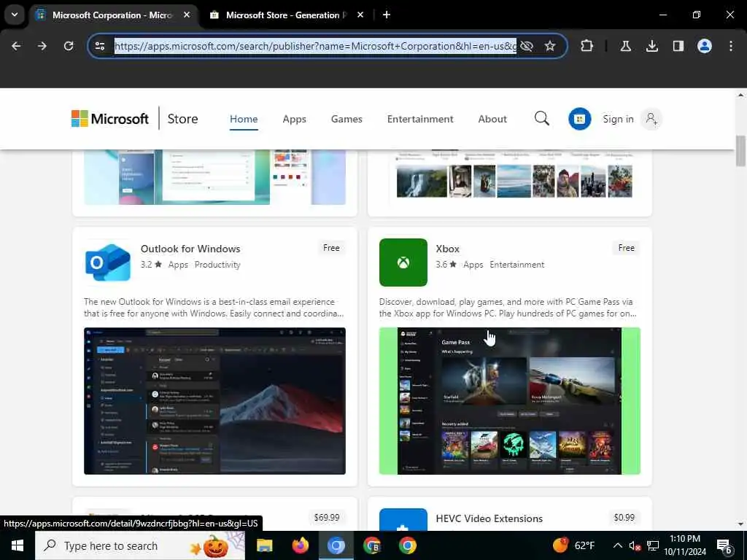Open the Xbox app green icon
The width and height of the screenshot is (747, 560).
click(x=403, y=262)
